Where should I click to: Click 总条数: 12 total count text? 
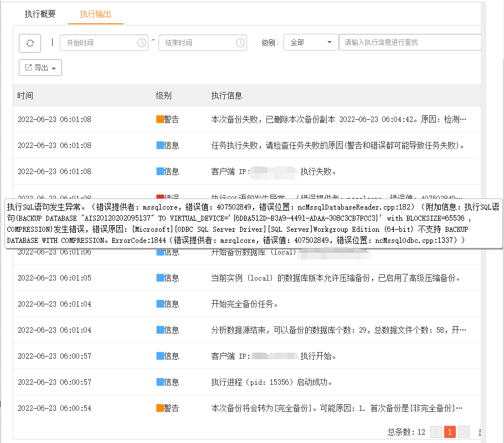pyautogui.click(x=407, y=432)
